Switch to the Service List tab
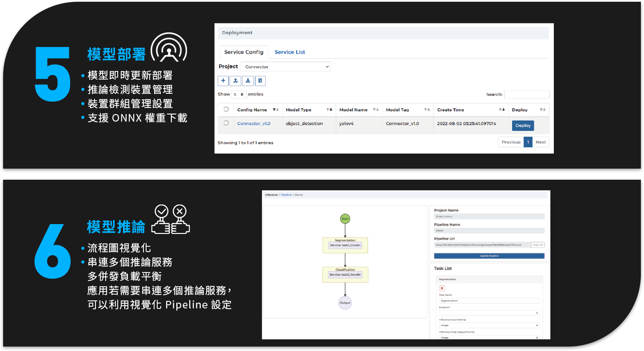 coord(290,52)
